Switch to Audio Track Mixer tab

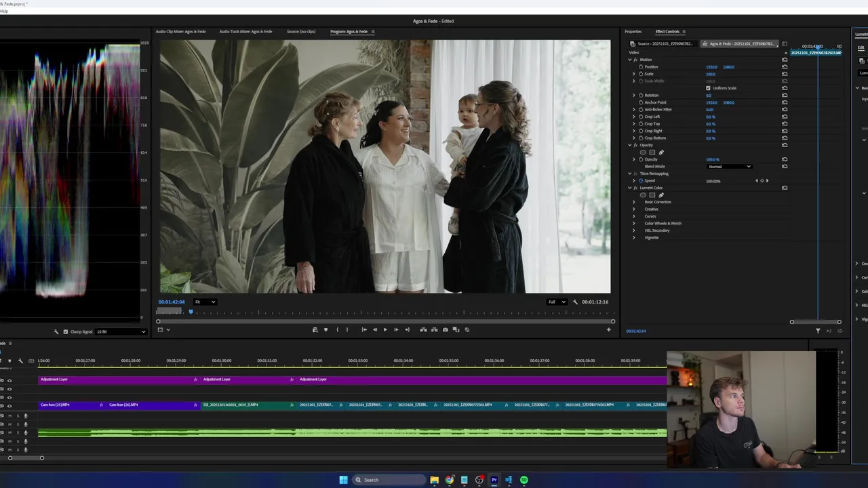[x=245, y=31]
